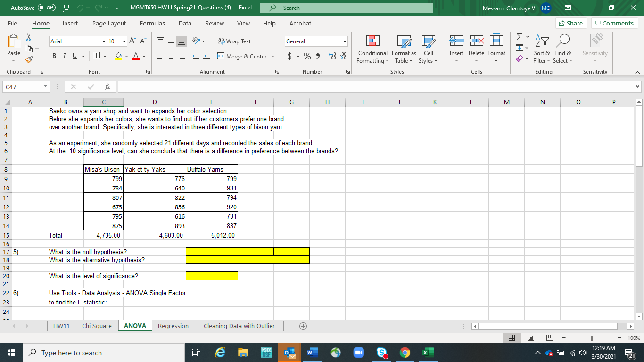The height and width of the screenshot is (362, 644).
Task: Open Sort & Filter menu
Action: click(x=541, y=49)
